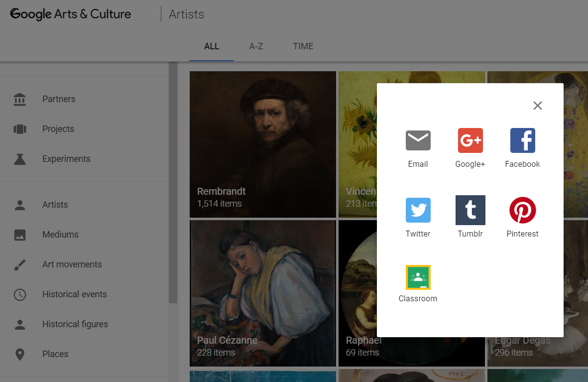Click the sidebar vertical scrollbar
Screen dimensions: 588x382
[173, 183]
